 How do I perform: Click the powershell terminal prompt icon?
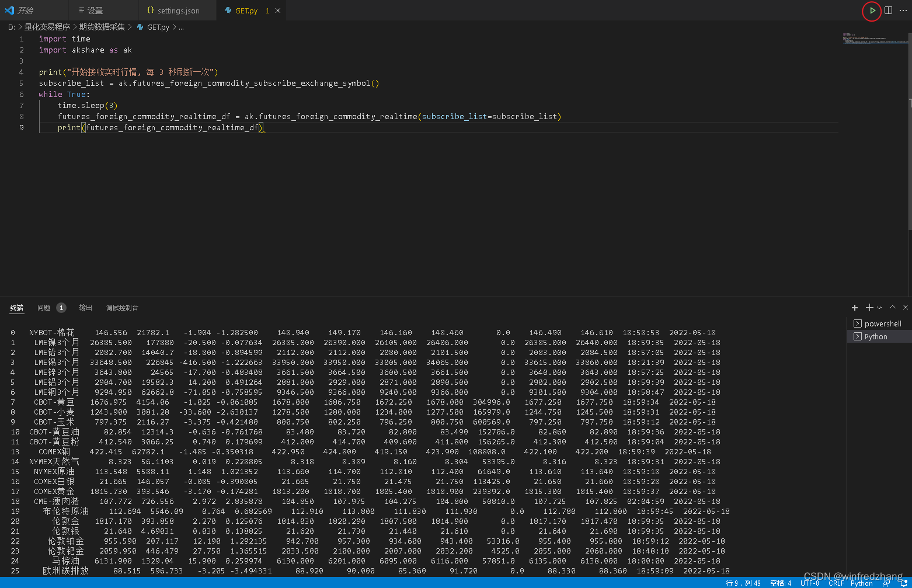click(x=857, y=323)
